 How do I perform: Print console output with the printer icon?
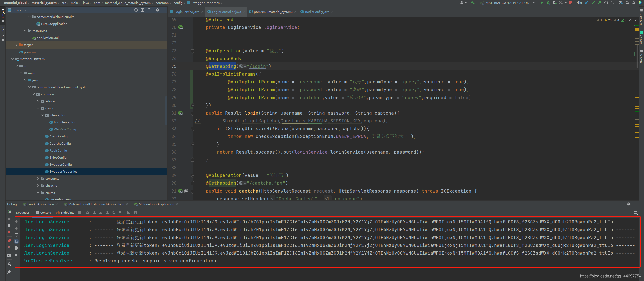point(17,248)
